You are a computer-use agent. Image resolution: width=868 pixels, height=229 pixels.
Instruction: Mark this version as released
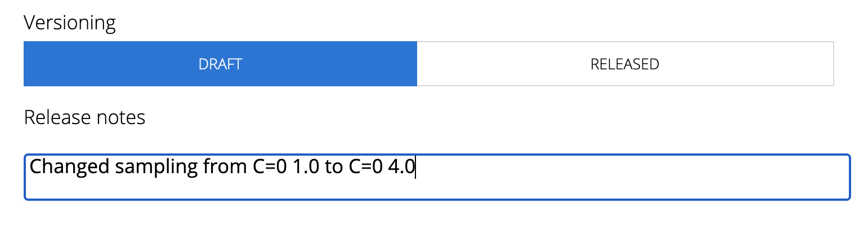(x=625, y=64)
